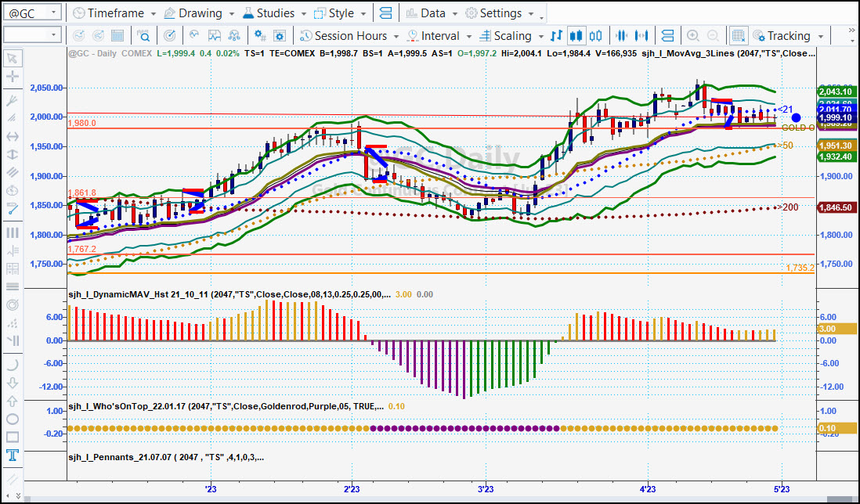860x504 pixels.
Task: Open the Settings menu
Action: (x=493, y=13)
